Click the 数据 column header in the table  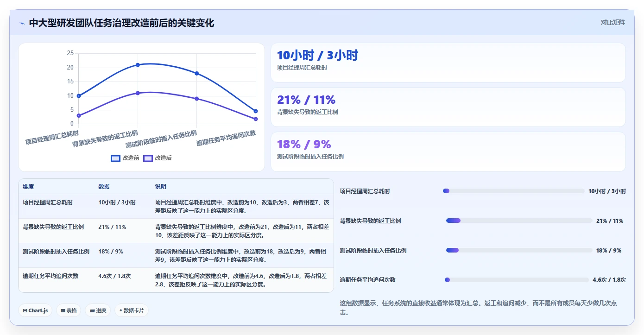point(104,187)
